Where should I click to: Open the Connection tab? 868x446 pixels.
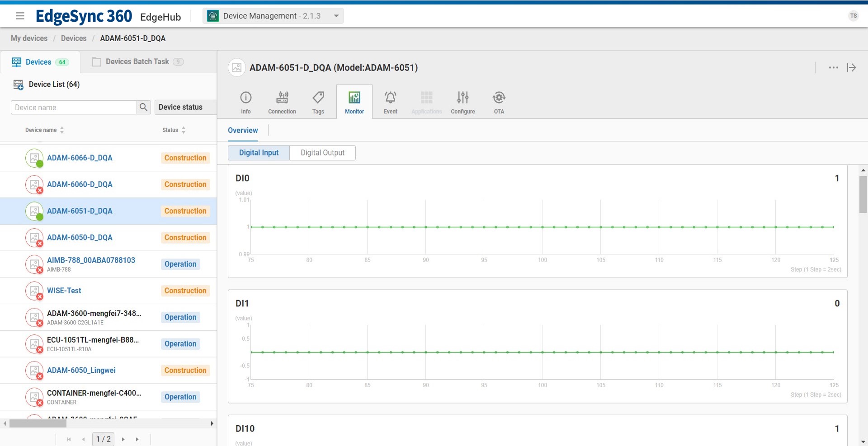tap(282, 103)
